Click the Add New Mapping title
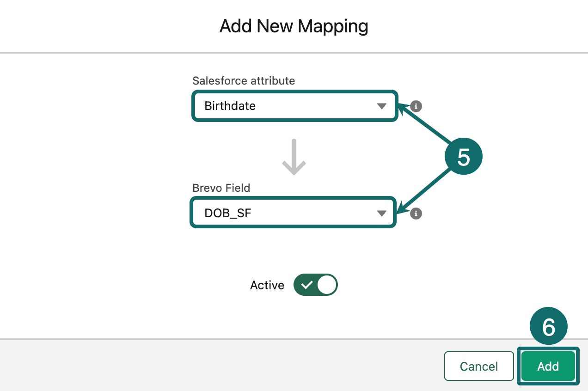Viewport: 588px width, 391px height. [294, 26]
